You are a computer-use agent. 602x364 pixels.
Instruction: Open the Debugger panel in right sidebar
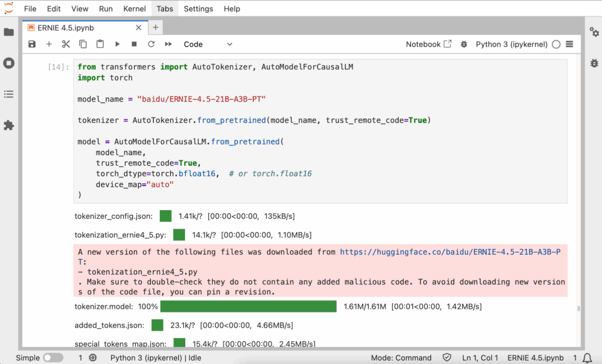coord(594,63)
